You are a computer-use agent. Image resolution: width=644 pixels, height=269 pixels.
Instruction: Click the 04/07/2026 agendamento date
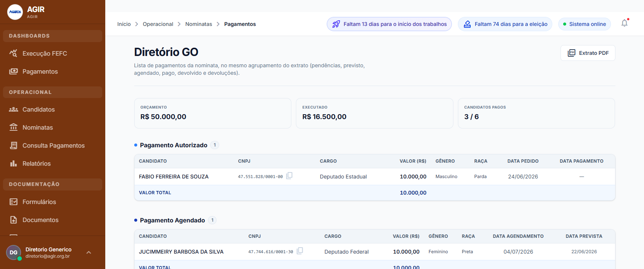(x=518, y=252)
